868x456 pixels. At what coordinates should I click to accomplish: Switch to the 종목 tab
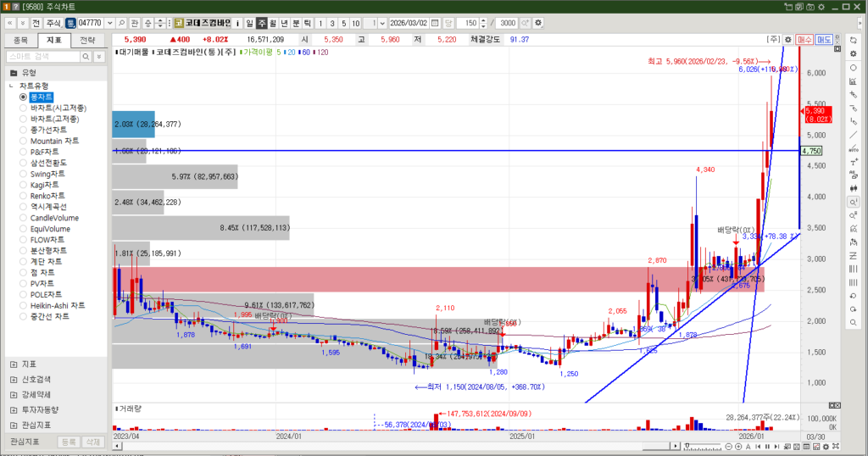(21, 40)
